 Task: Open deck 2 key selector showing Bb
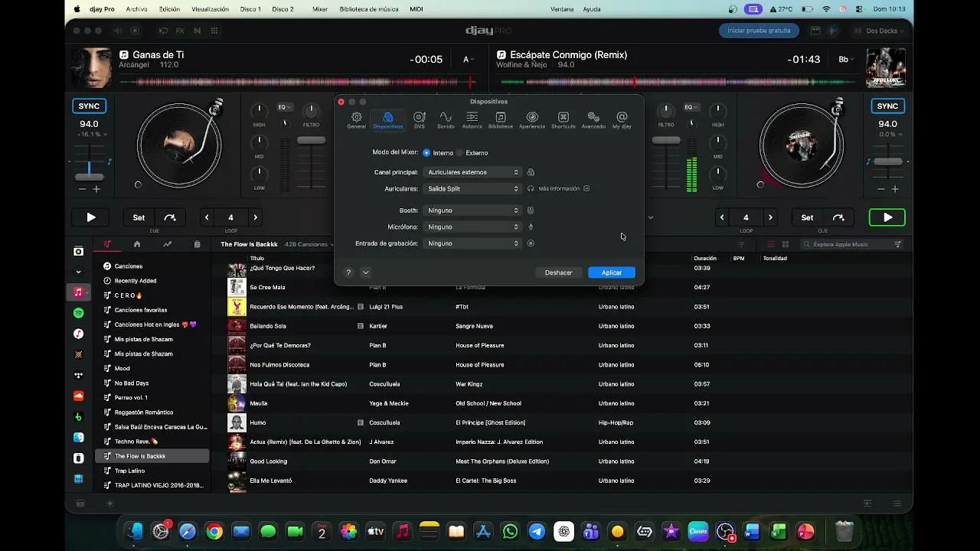click(844, 59)
